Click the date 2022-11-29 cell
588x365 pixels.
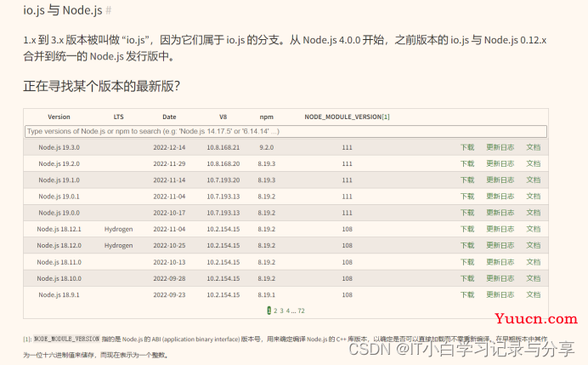[x=169, y=163]
